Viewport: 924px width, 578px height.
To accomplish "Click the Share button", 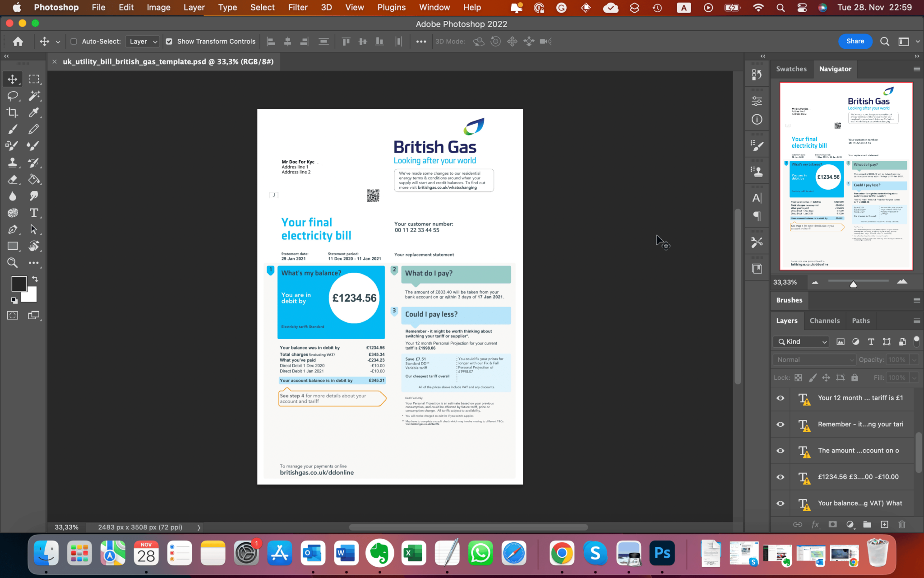I will click(855, 41).
